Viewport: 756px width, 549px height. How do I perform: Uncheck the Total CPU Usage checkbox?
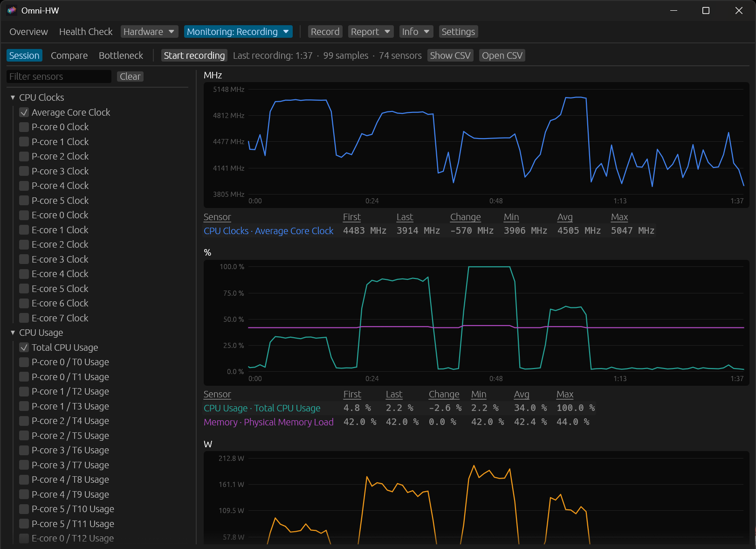tap(24, 347)
